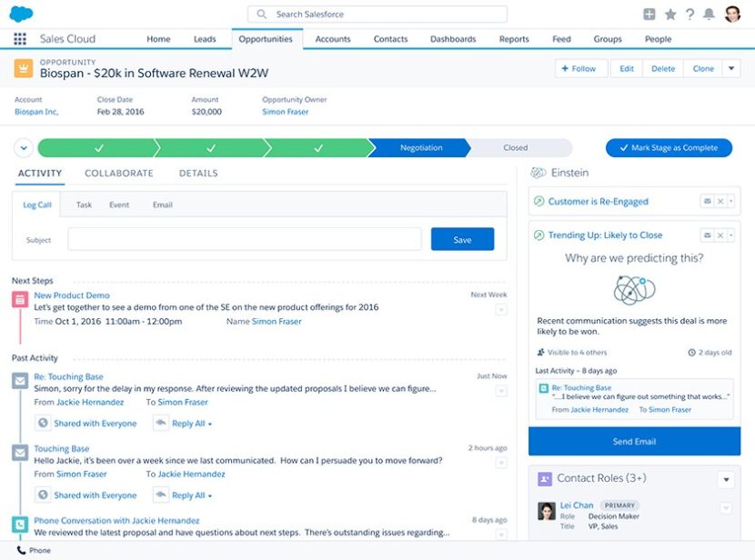This screenshot has width=755, height=560.
Task: Click the Subject input field
Action: point(246,237)
